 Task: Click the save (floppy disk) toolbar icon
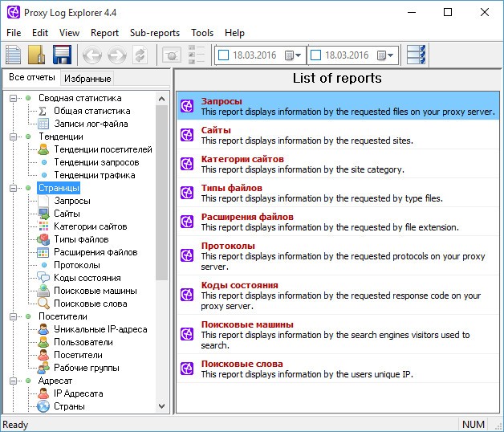pos(62,55)
